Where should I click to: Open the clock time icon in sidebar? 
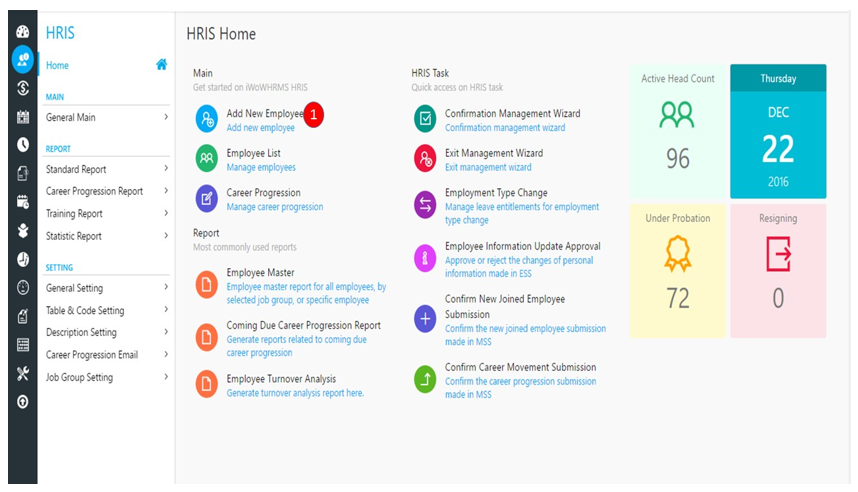click(x=22, y=144)
